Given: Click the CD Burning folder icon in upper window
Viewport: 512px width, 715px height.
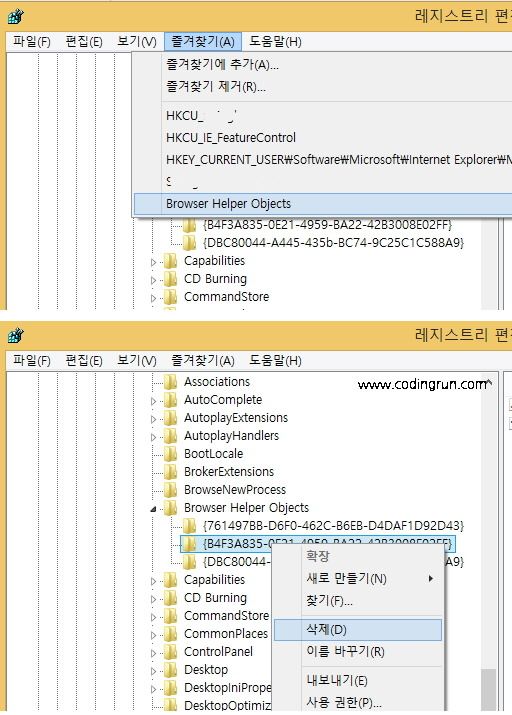Looking at the screenshot, I should pos(171,279).
